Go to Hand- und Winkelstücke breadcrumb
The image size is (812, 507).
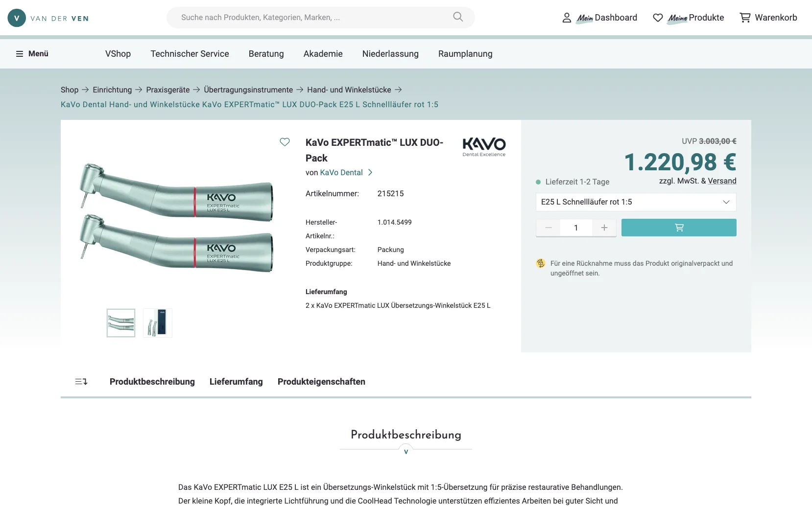349,90
